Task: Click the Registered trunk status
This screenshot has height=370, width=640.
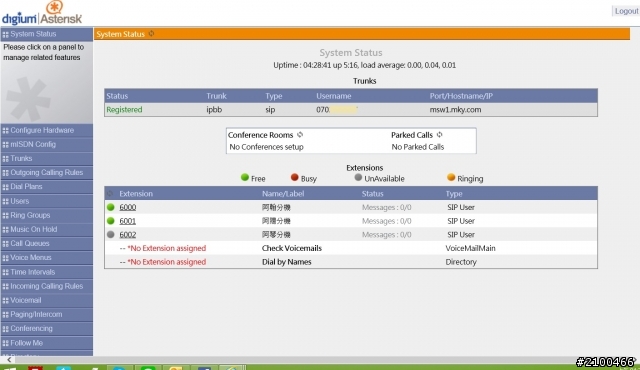Action: [x=124, y=109]
